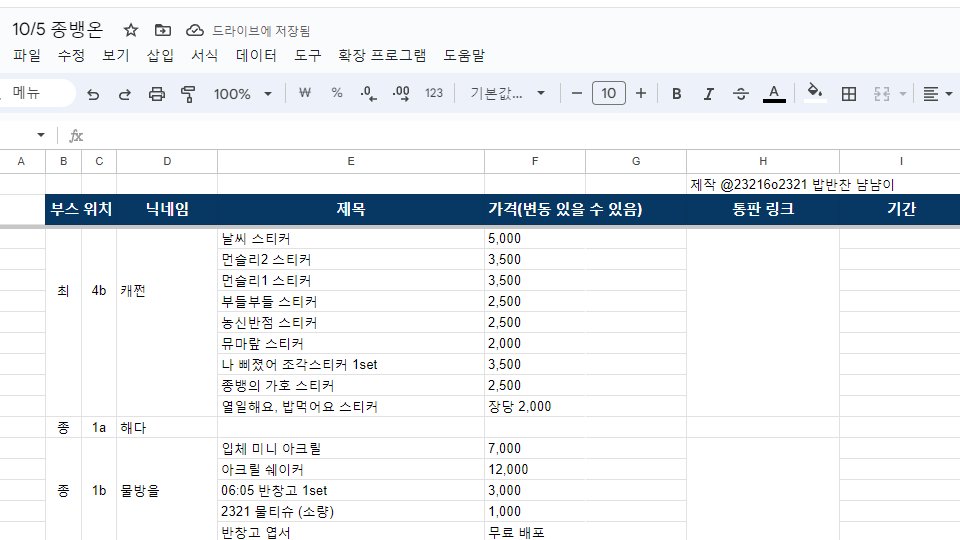Select the 농신반점 스티커 cell
Image resolution: width=960 pixels, height=540 pixels.
[351, 323]
